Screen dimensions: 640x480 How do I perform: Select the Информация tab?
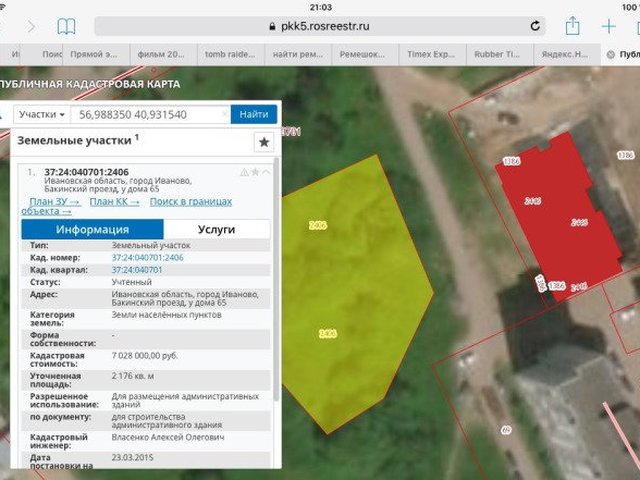93,229
